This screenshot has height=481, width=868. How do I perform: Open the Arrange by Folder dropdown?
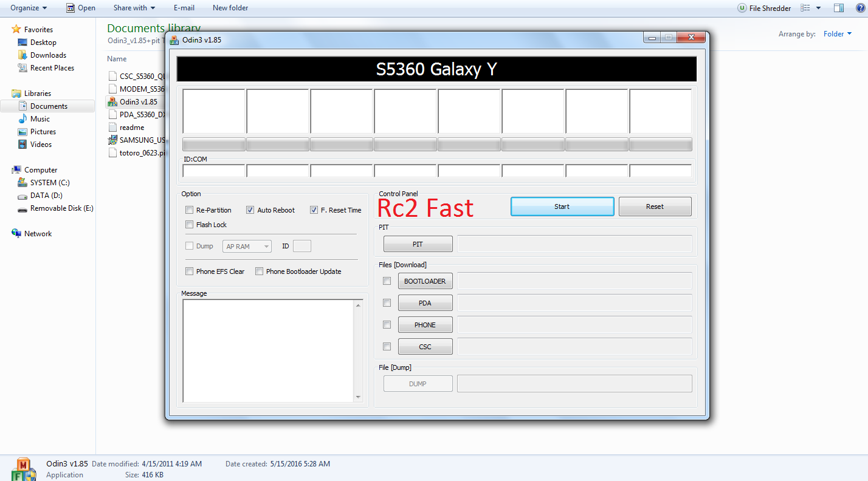click(x=838, y=34)
